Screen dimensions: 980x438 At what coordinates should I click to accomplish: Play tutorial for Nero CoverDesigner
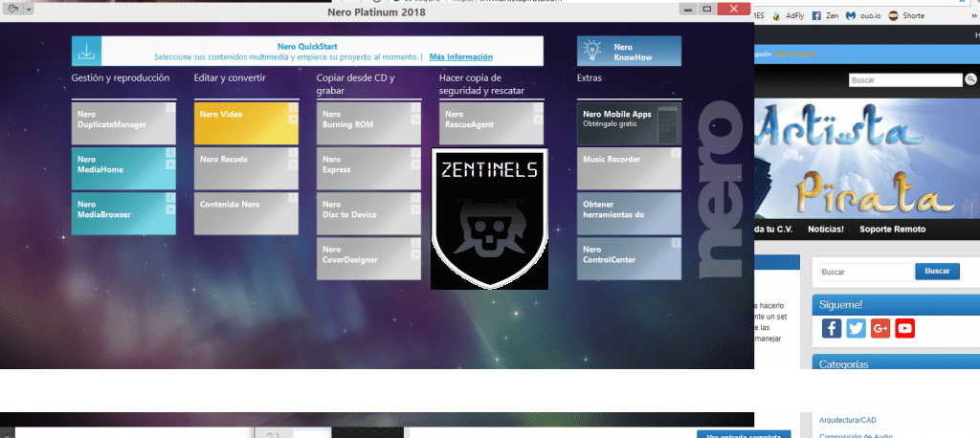[415, 254]
